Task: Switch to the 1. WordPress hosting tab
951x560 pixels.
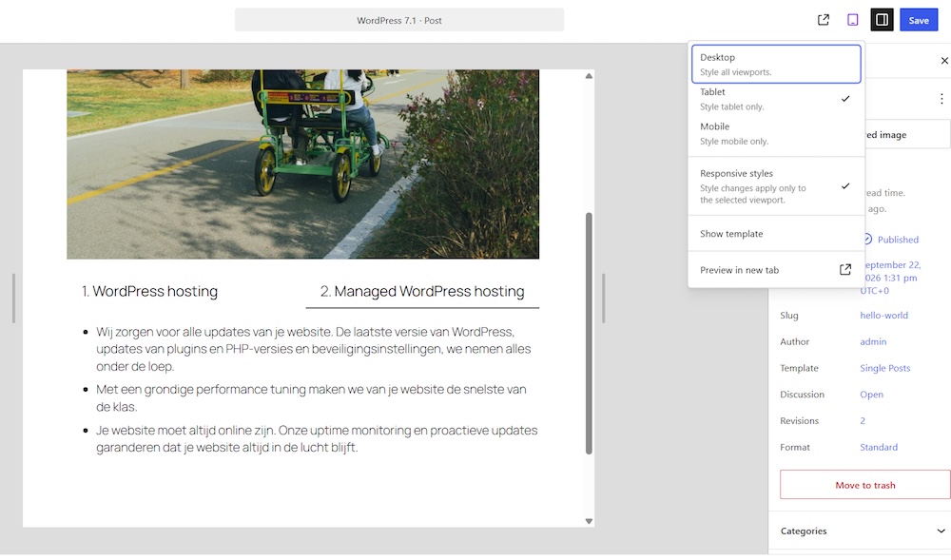Action: coord(149,292)
